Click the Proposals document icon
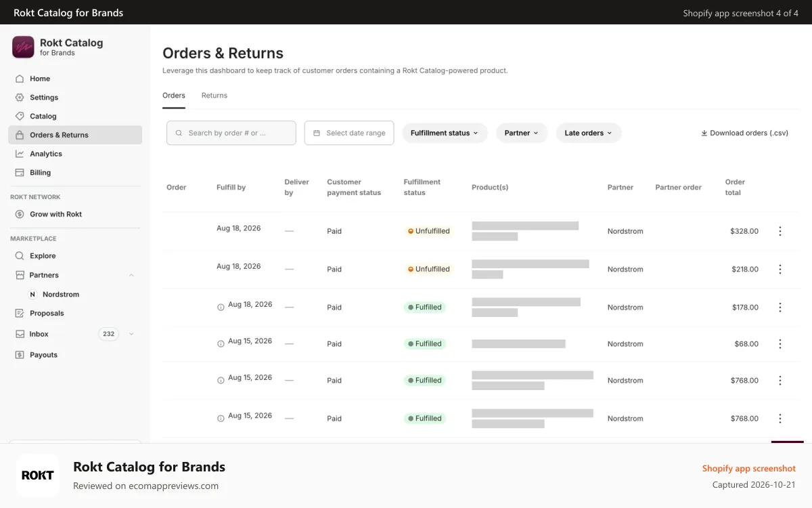This screenshot has width=812, height=508. click(x=20, y=314)
